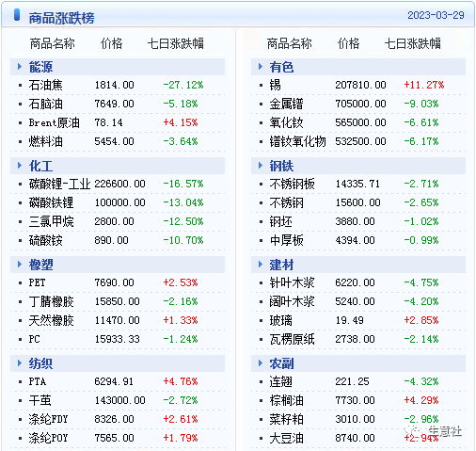Select 碳酸锂-工业 commodity name
The width and height of the screenshot is (476, 451).
(x=59, y=184)
